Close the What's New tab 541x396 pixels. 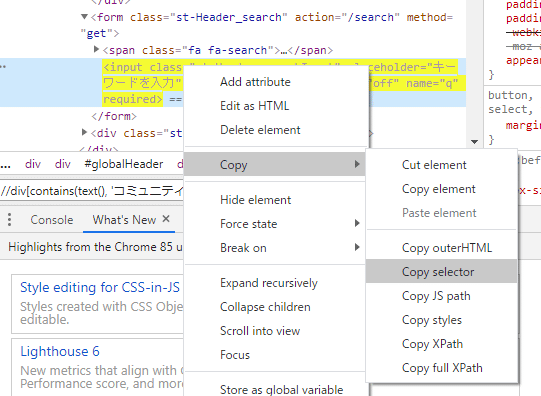pyautogui.click(x=166, y=219)
